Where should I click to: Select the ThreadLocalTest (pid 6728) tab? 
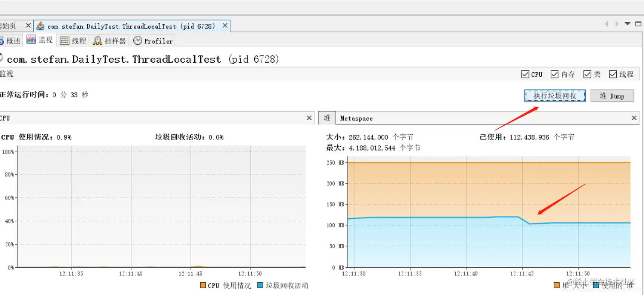pyautogui.click(x=128, y=26)
